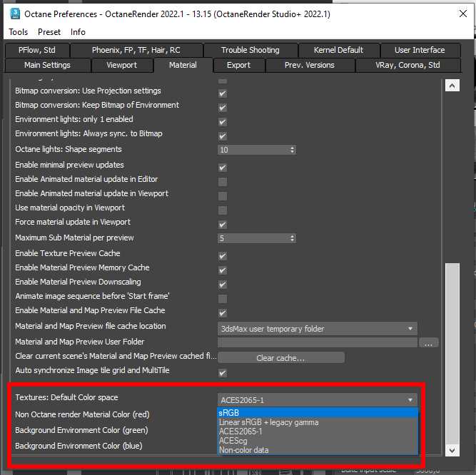The height and width of the screenshot is (475, 476).
Task: Open the Export tab
Action: click(238, 65)
